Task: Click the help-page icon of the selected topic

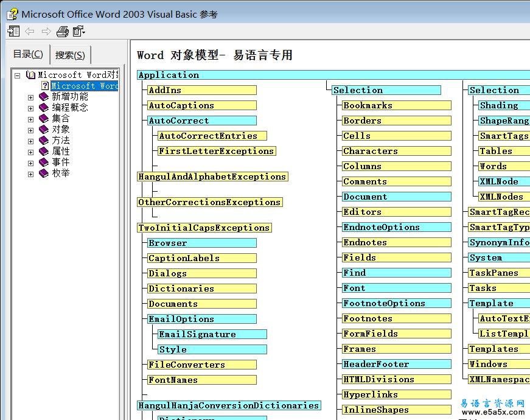Action: [44, 86]
